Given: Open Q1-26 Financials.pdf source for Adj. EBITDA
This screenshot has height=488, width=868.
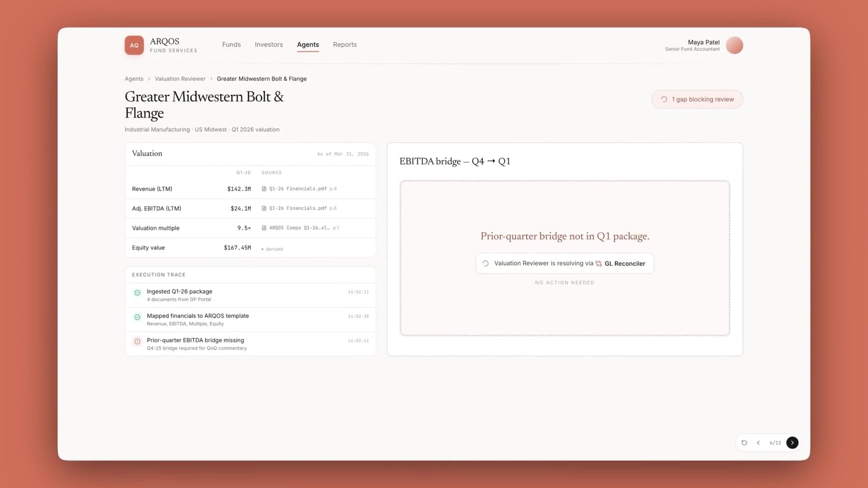Looking at the screenshot, I should [x=299, y=208].
